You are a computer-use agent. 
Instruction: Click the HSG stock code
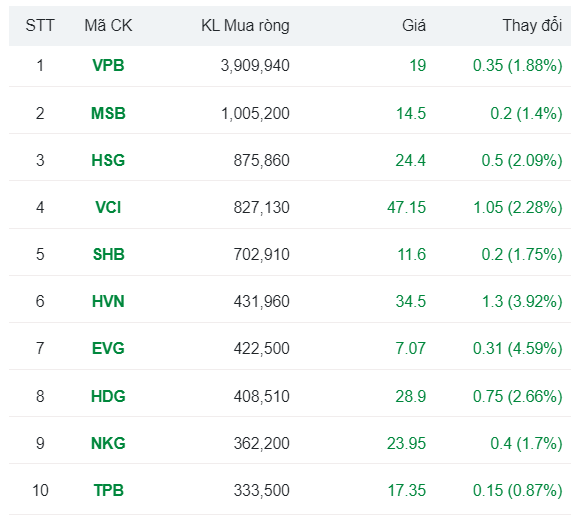click(x=108, y=160)
